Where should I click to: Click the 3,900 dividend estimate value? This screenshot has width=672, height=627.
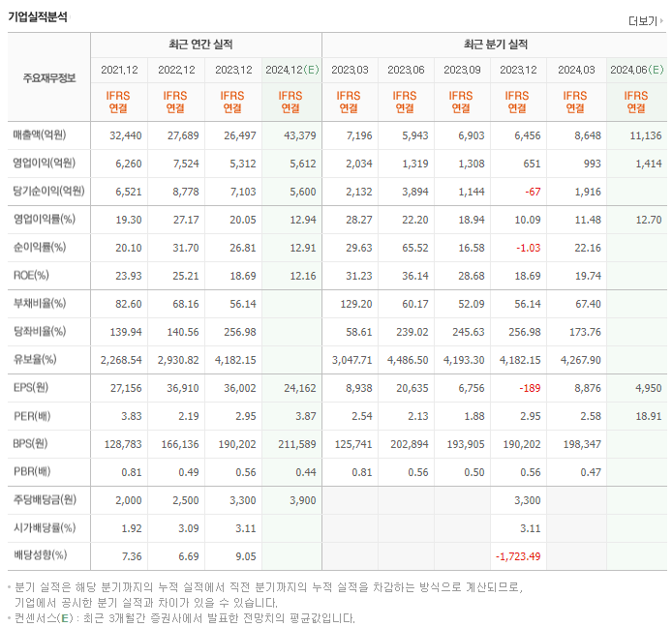[303, 500]
